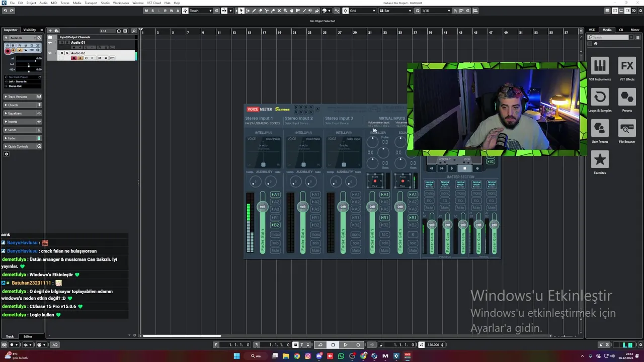The width and height of the screenshot is (644, 362).
Task: Toggle B2 bus on Stereo Input 1
Action: [x=275, y=225]
